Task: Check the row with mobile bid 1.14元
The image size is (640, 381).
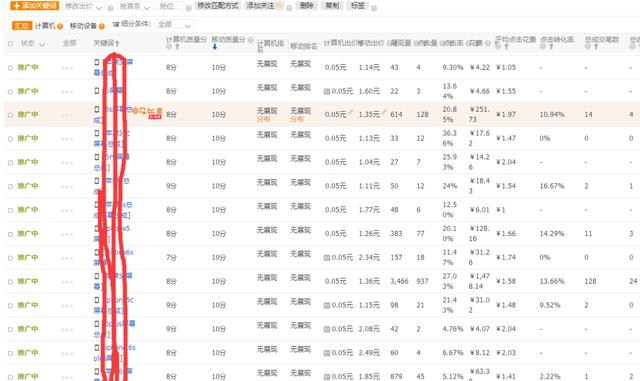Action: coord(11,68)
